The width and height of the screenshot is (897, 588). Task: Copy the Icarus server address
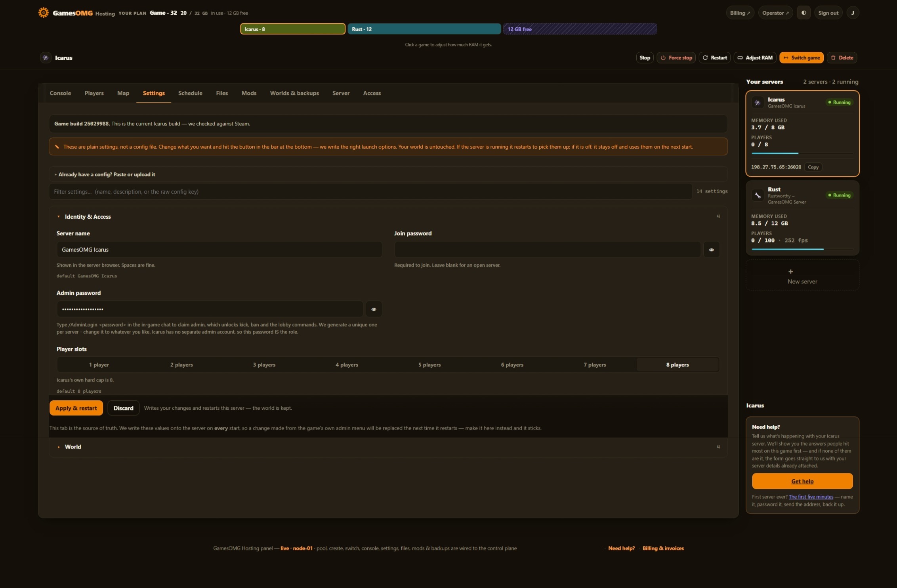813,167
